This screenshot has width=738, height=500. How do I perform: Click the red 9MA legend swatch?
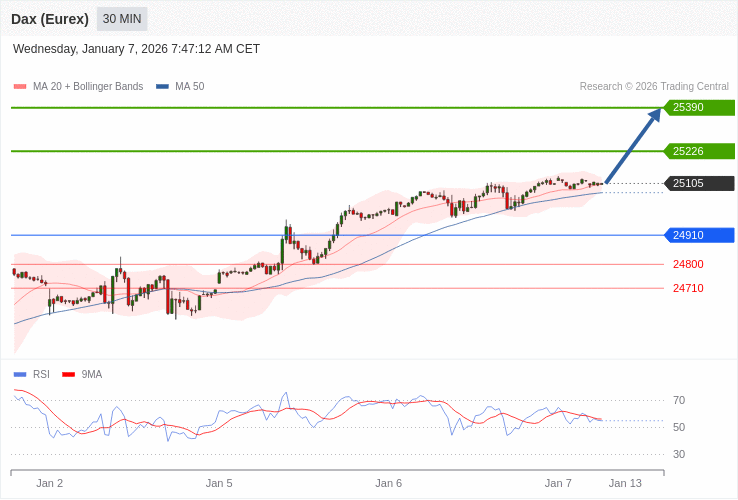pyautogui.click(x=68, y=375)
